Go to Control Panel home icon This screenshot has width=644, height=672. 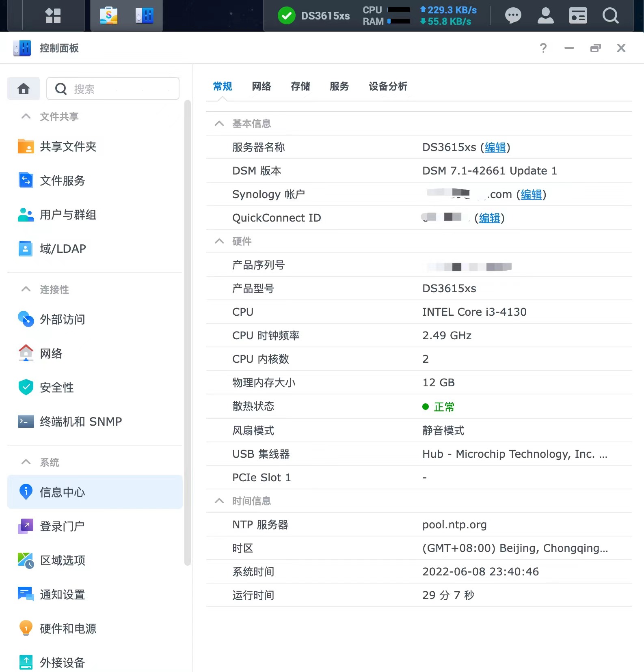coord(24,88)
